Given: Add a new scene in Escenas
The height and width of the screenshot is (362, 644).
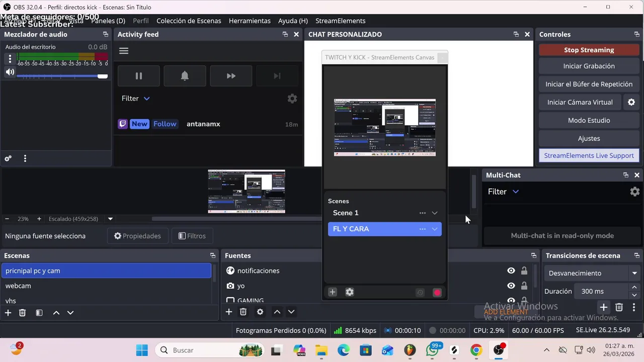Looking at the screenshot, I should pos(8,313).
